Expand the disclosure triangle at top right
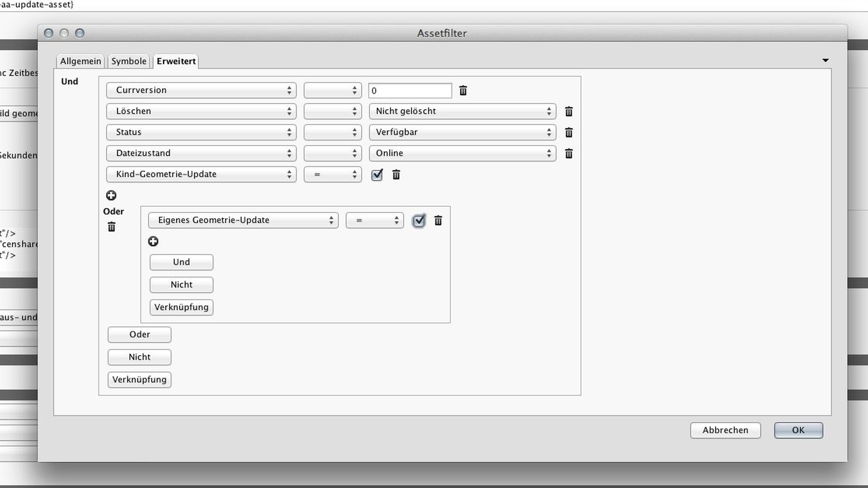 [x=825, y=60]
